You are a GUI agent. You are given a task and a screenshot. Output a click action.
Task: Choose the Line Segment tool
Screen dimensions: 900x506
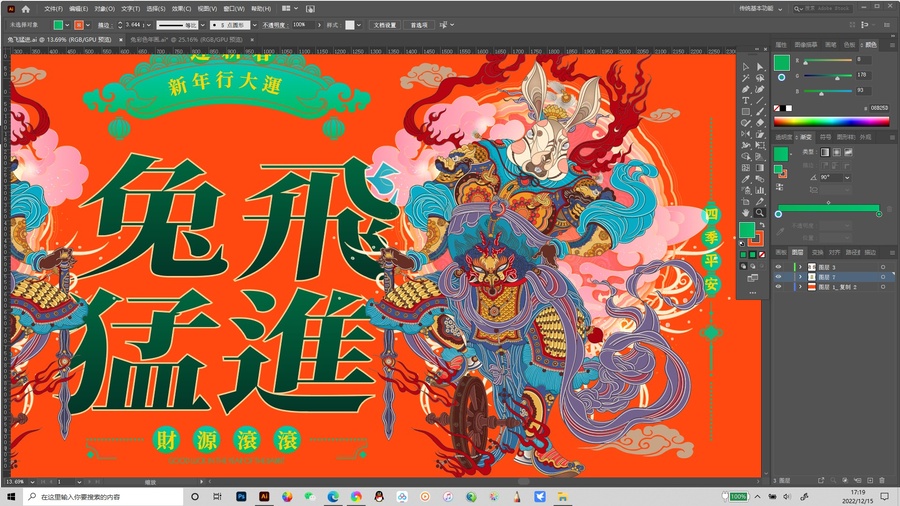[760, 100]
